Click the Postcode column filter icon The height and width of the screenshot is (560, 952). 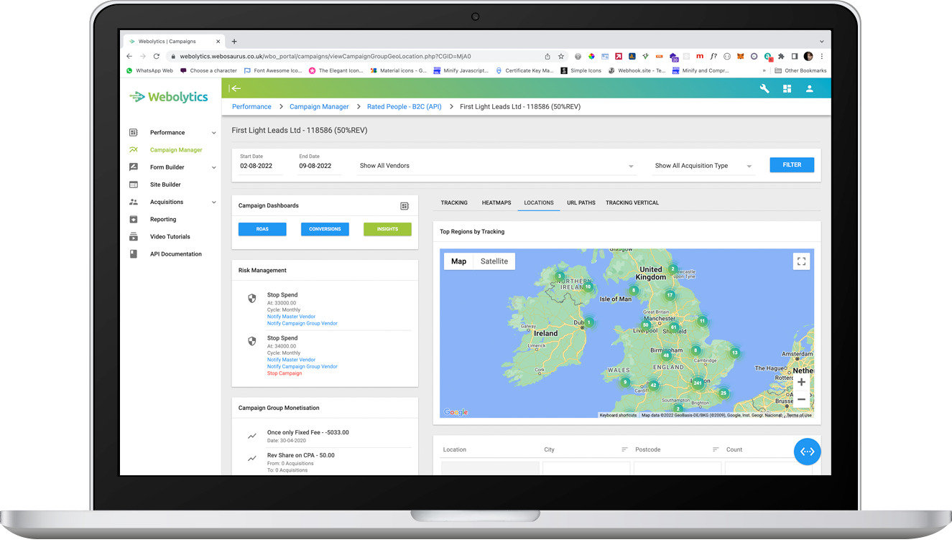coord(716,449)
